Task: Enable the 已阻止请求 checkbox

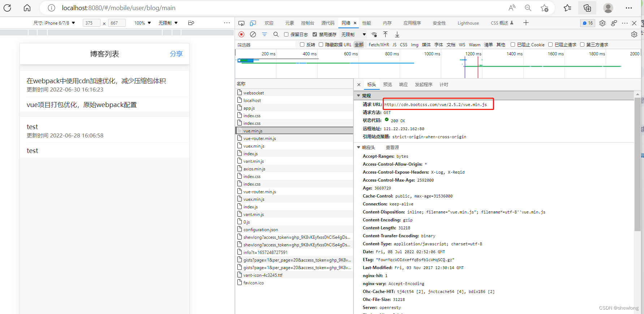Action: point(550,44)
